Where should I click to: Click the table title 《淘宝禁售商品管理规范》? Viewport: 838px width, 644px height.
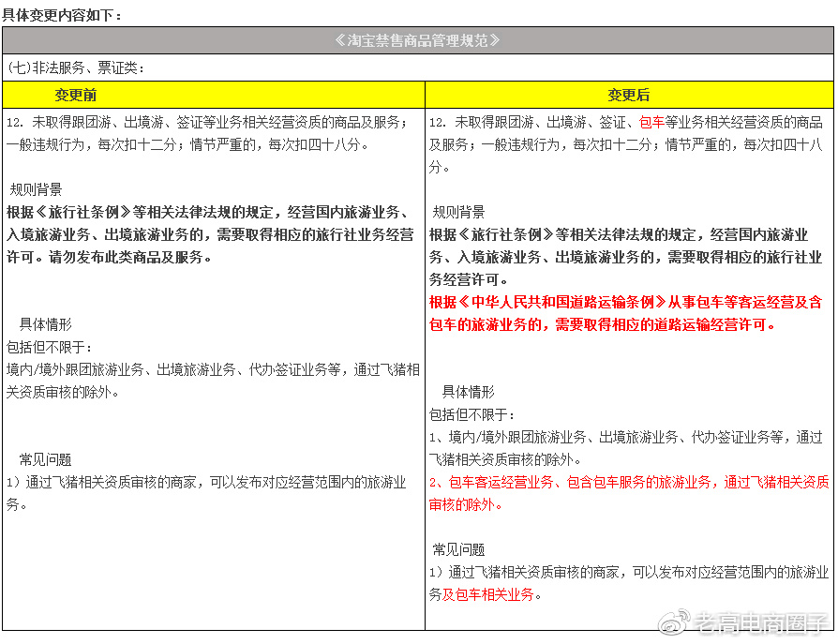click(417, 40)
